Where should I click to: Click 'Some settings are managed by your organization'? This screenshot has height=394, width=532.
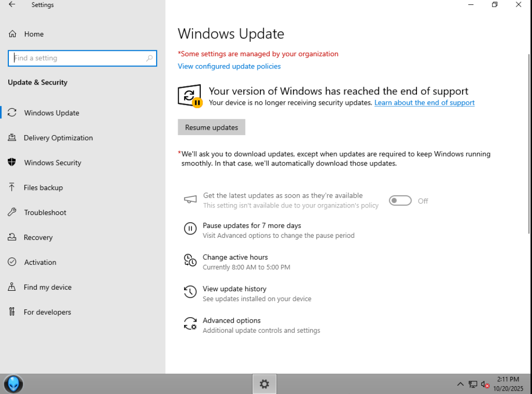coord(258,54)
